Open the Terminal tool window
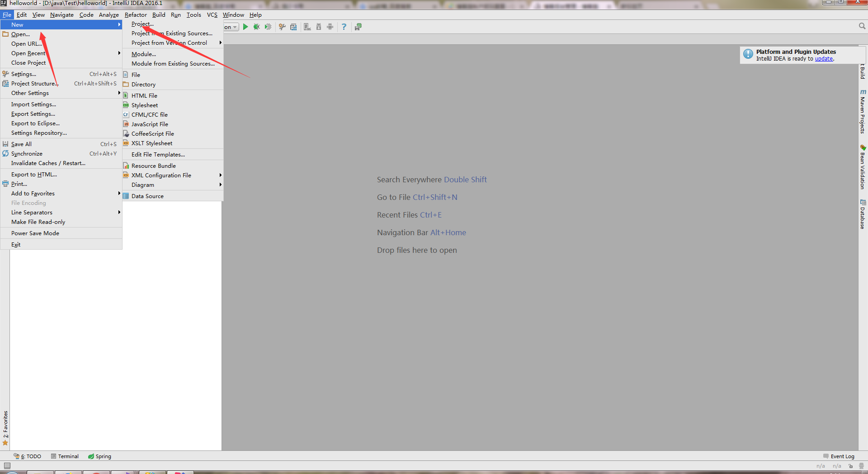 (x=65, y=456)
